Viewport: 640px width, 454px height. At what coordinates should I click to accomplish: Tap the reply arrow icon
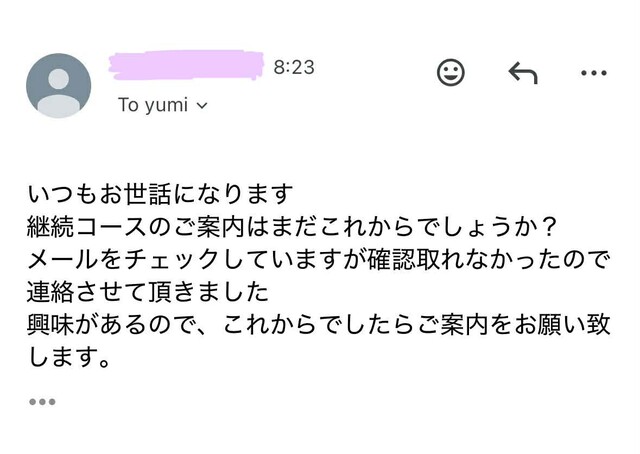(523, 73)
